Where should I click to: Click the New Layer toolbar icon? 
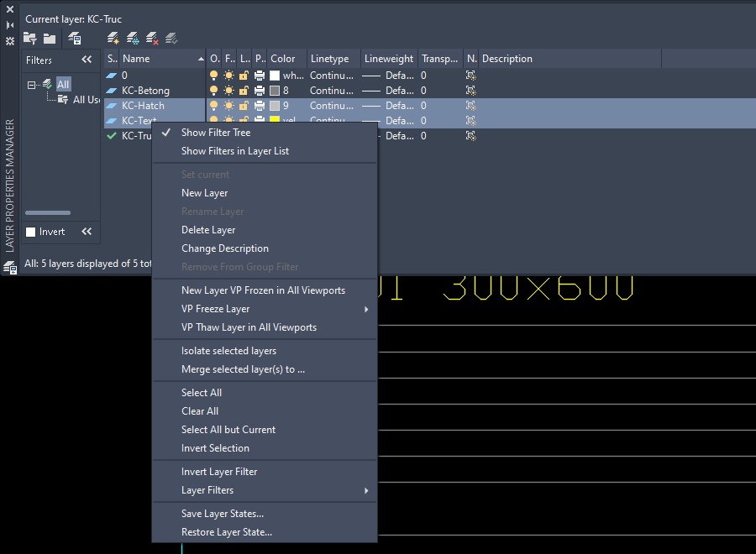pyautogui.click(x=113, y=38)
